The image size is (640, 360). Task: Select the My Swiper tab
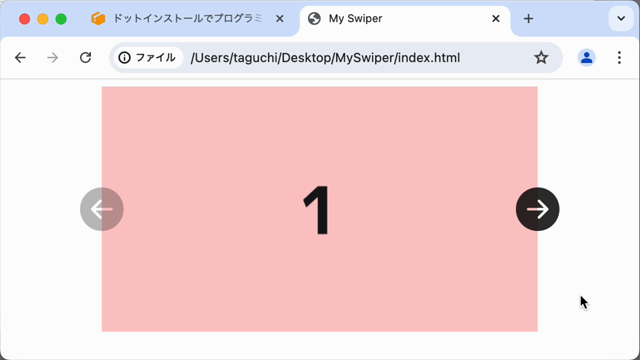coord(404,19)
